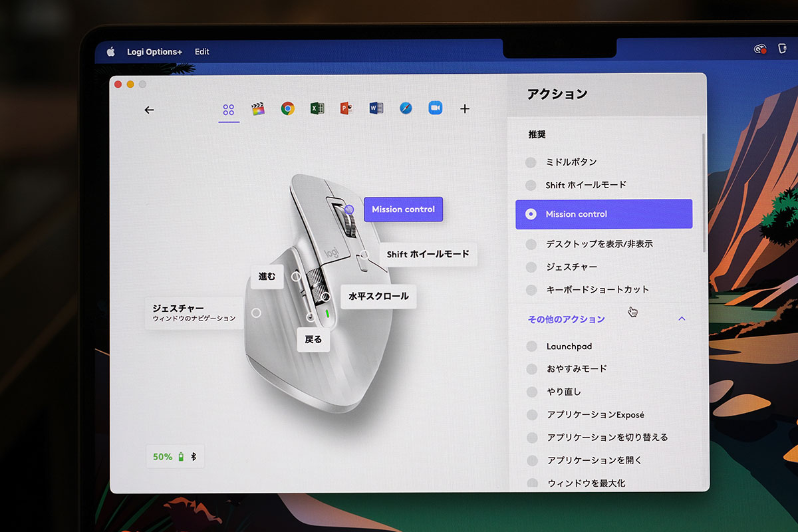Open the Edit menu
798x532 pixels.
pos(202,52)
